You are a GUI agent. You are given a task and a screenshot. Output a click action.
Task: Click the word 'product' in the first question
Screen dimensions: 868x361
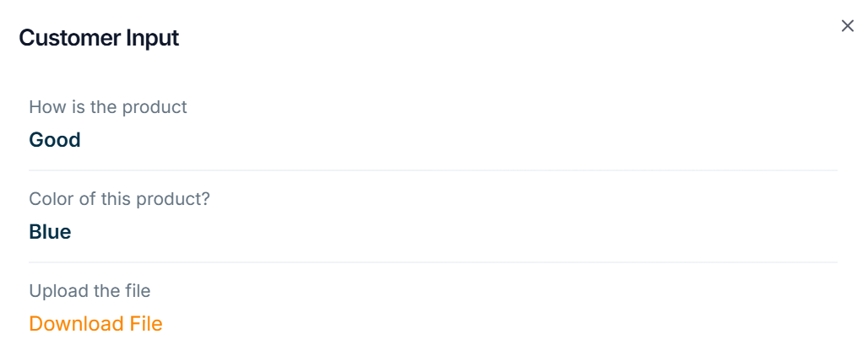(155, 107)
